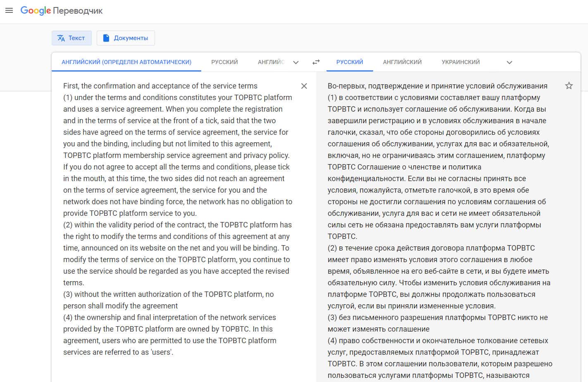Image resolution: width=588 pixels, height=382 pixels.
Task: Click the Google Переводчик logo
Action: tap(62, 11)
